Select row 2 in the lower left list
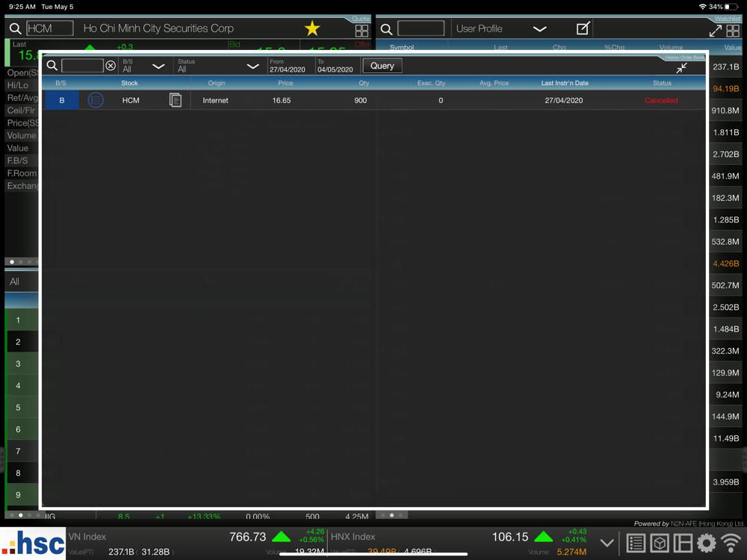 22,342
